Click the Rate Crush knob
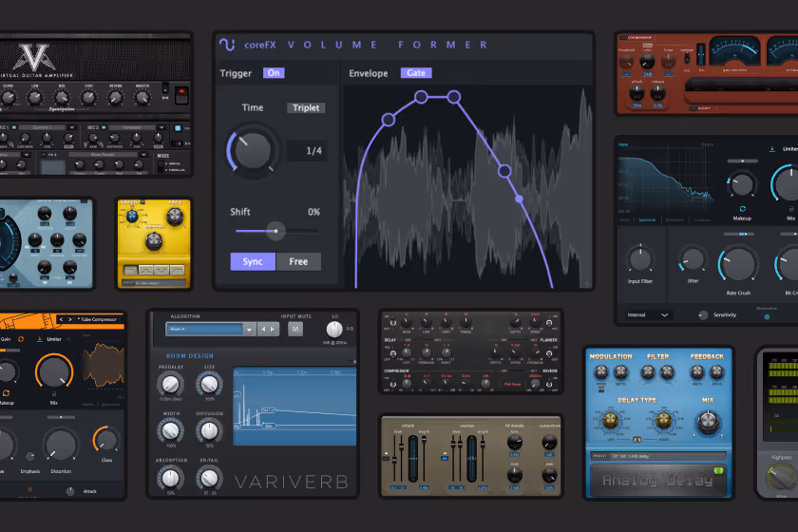The width and height of the screenshot is (798, 532). coord(738,265)
